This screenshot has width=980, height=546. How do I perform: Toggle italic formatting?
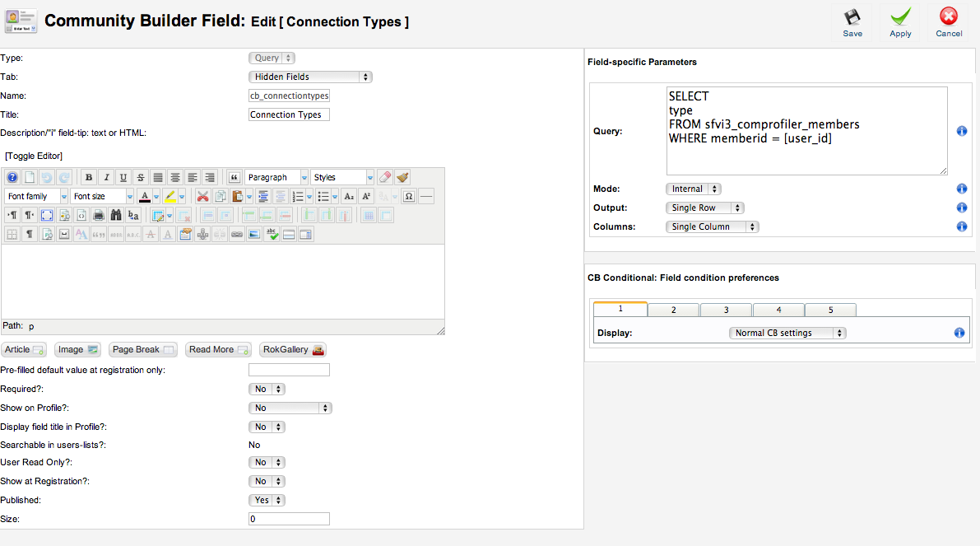106,177
